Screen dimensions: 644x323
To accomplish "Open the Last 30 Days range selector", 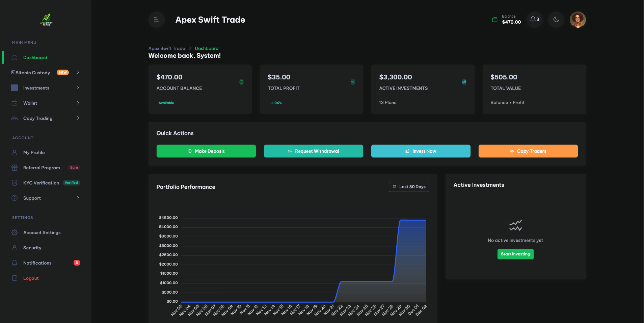I will point(409,187).
